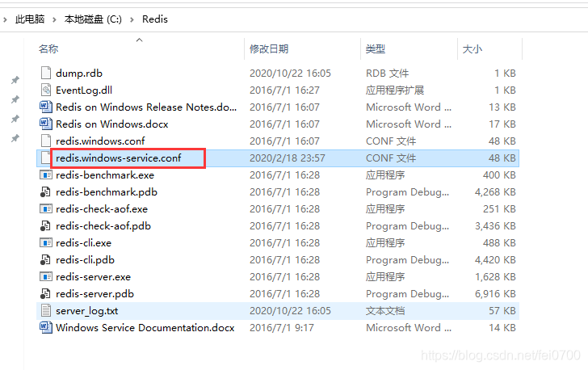Select the redis.windows-service.conf file name
This screenshot has width=588, height=370.
coord(119,158)
